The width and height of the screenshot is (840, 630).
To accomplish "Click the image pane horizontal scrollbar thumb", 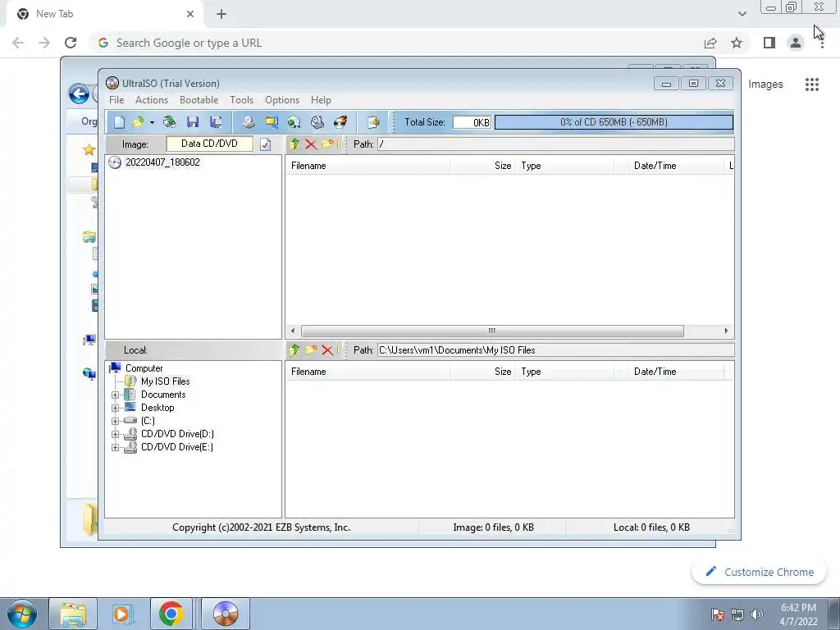I will 492,331.
